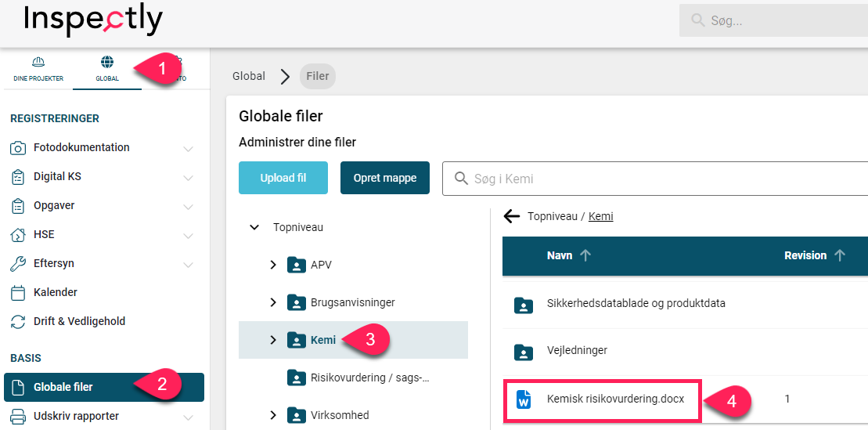The height and width of the screenshot is (430, 868).
Task: Click Topniveau in the file path
Action: click(x=551, y=217)
